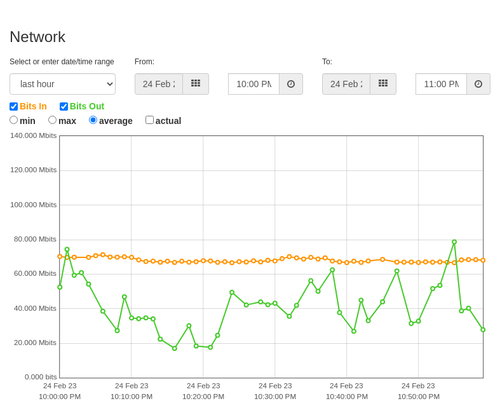Click the To date field showing 24 Feb
500x403 pixels.
pos(346,84)
